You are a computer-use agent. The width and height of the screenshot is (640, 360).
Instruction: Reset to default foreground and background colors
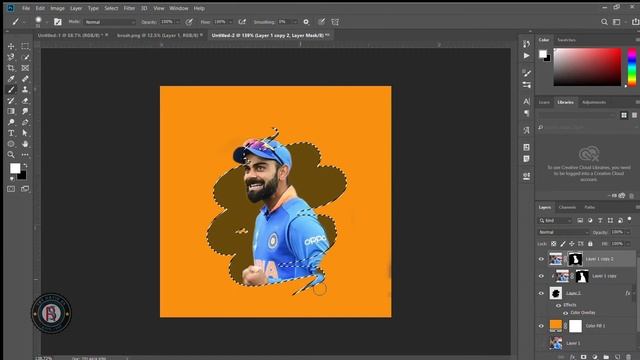(x=12, y=179)
